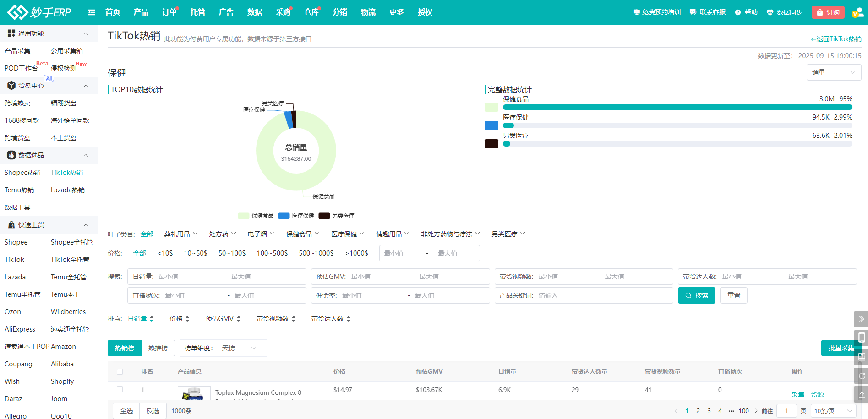Select price filter 50~100$
Image resolution: width=868 pixels, height=419 pixels.
[232, 253]
